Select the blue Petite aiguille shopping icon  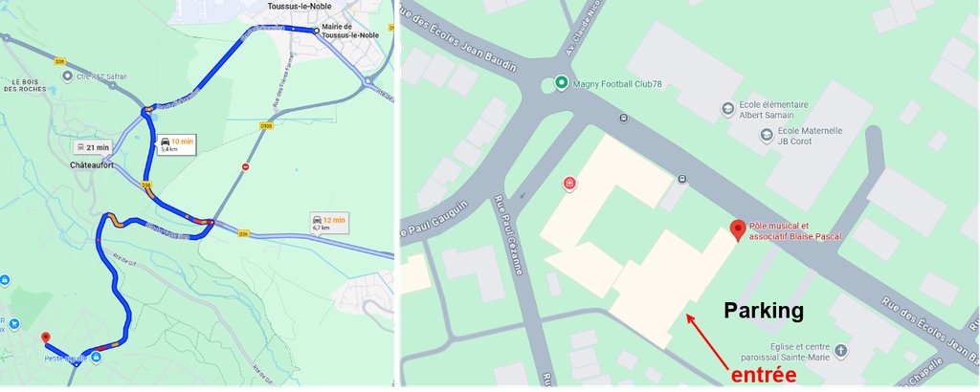point(96,358)
